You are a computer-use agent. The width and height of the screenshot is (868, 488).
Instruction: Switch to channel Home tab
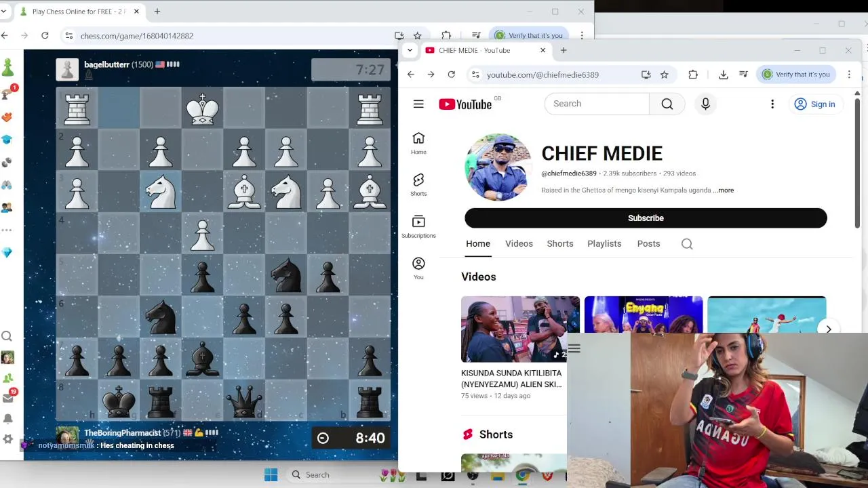478,244
